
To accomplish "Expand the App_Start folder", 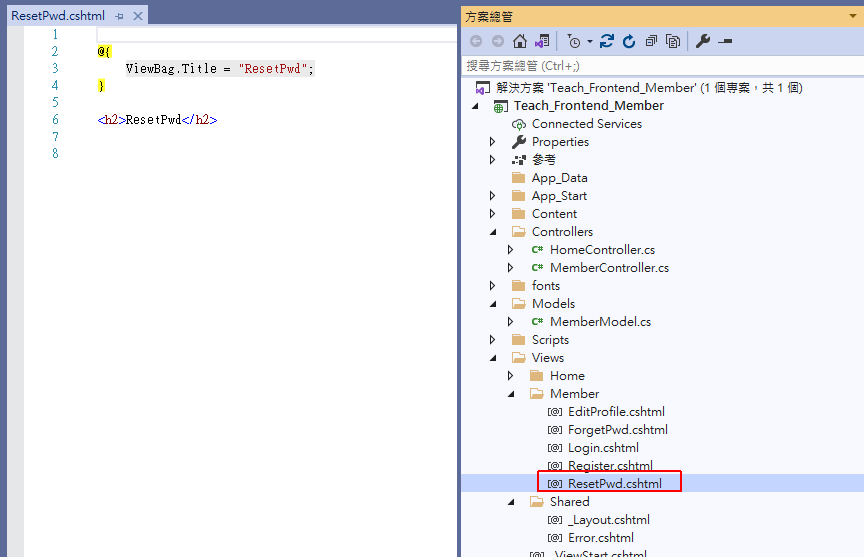I will click(493, 196).
